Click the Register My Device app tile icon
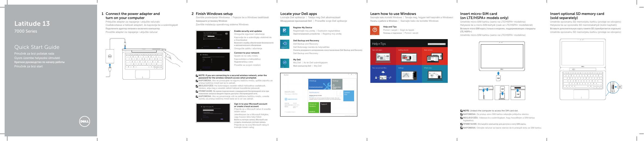This screenshot has width=644, height=141. 284,31
